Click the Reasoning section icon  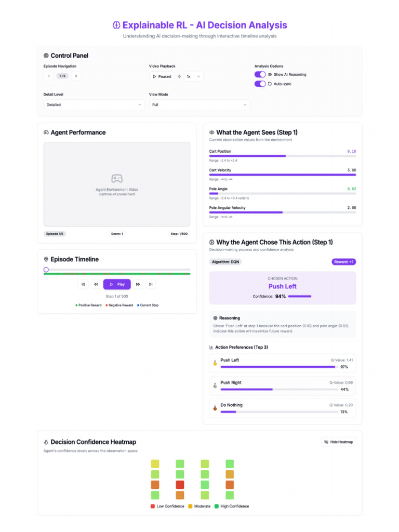coord(215,318)
